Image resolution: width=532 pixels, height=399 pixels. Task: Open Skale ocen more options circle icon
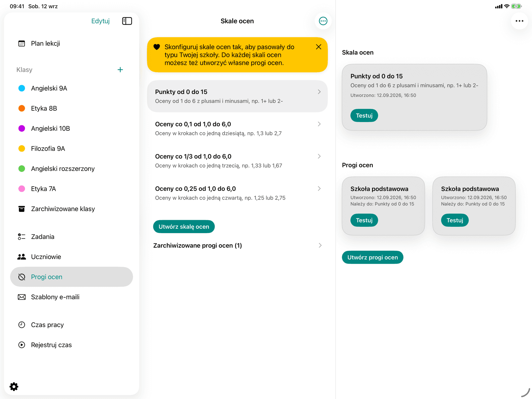pos(323,21)
